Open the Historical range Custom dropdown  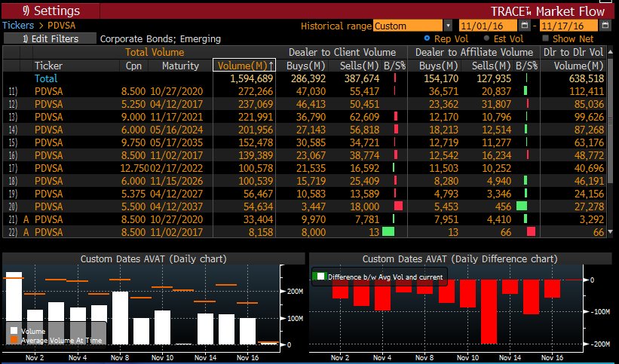point(408,26)
